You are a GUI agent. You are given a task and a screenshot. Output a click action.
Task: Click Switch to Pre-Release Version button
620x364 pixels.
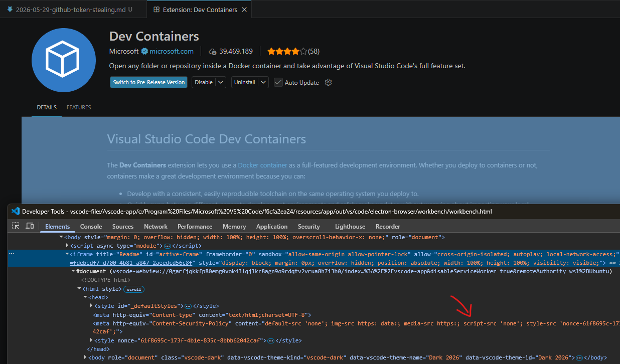149,82
